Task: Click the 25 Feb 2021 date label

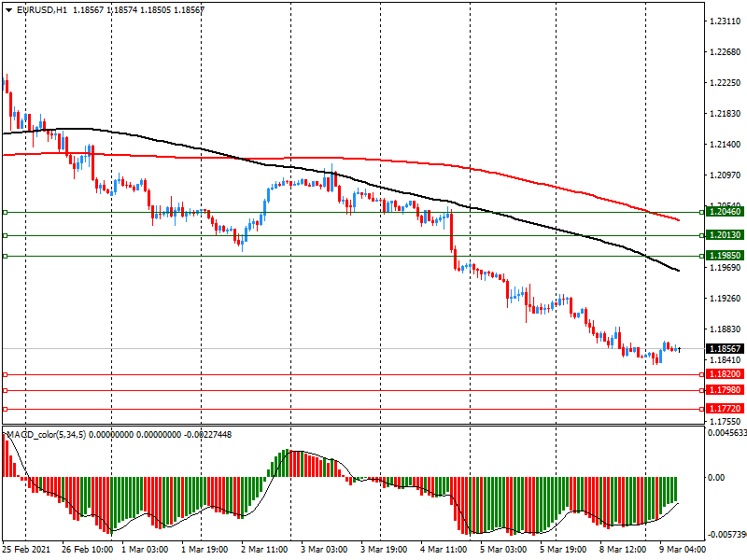Action: [26, 549]
